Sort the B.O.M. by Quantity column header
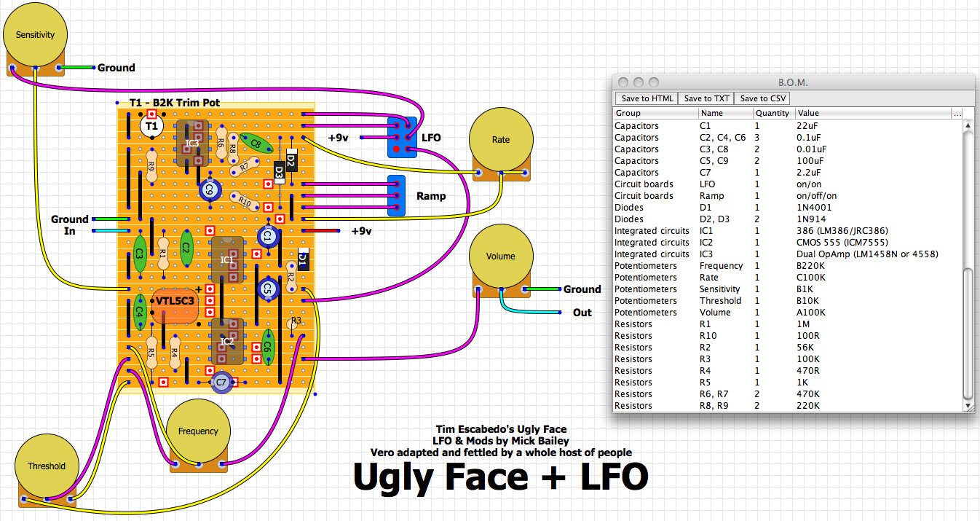Screen dimensions: 980x521 [772, 114]
